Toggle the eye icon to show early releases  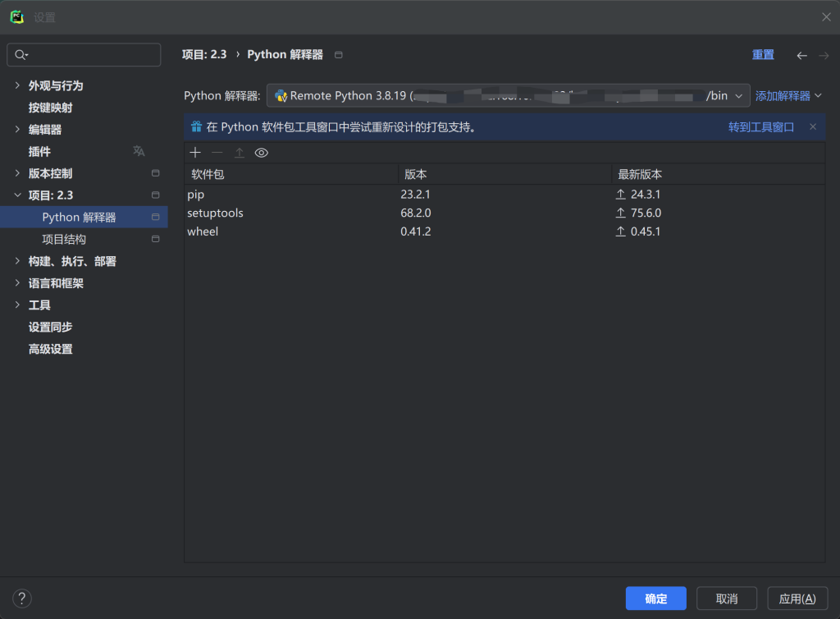pyautogui.click(x=262, y=153)
